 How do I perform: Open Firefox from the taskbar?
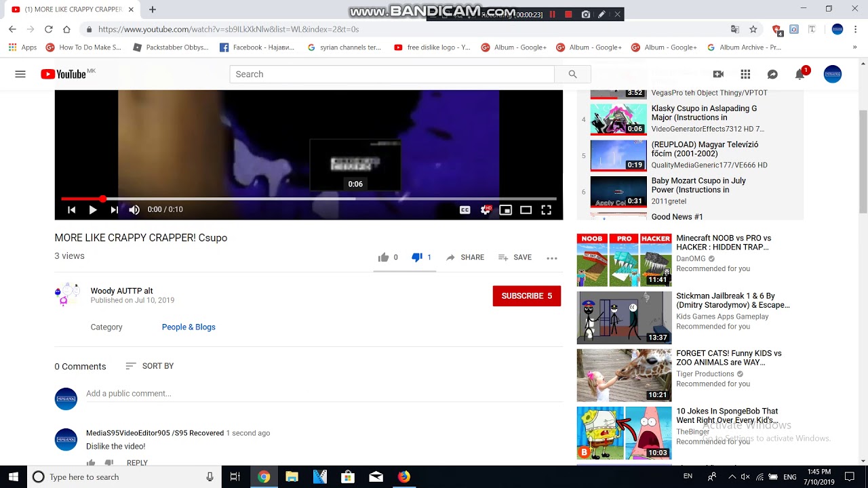point(403,477)
